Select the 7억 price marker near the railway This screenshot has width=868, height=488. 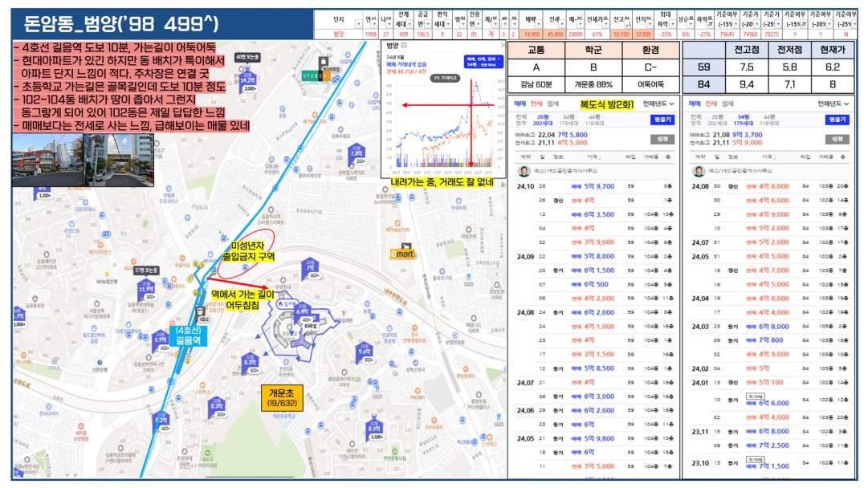(312, 270)
